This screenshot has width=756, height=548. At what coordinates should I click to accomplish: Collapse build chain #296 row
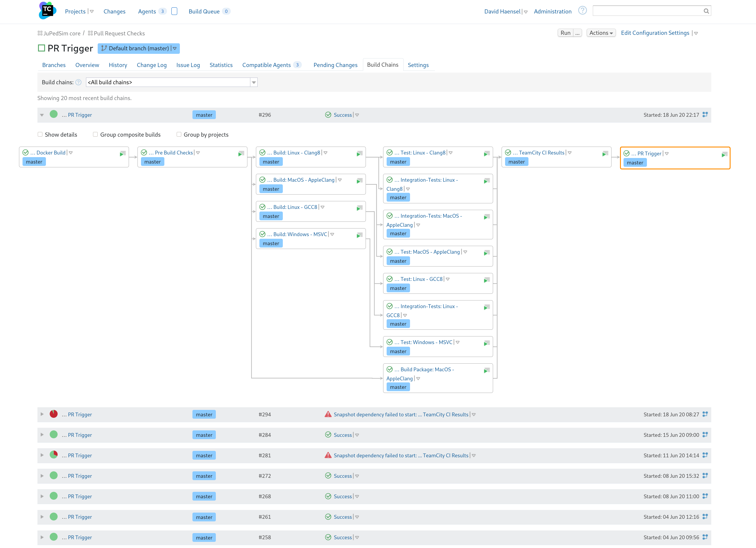tap(42, 115)
